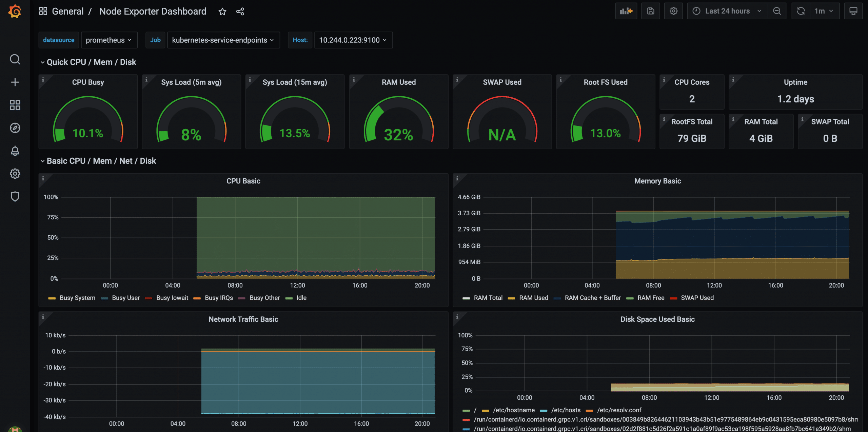Open Server Admin shield icon

15,196
